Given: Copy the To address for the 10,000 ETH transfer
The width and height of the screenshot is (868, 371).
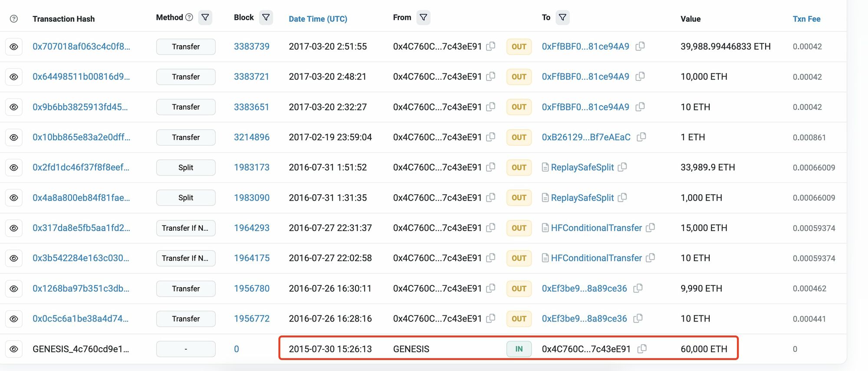Looking at the screenshot, I should (x=640, y=76).
